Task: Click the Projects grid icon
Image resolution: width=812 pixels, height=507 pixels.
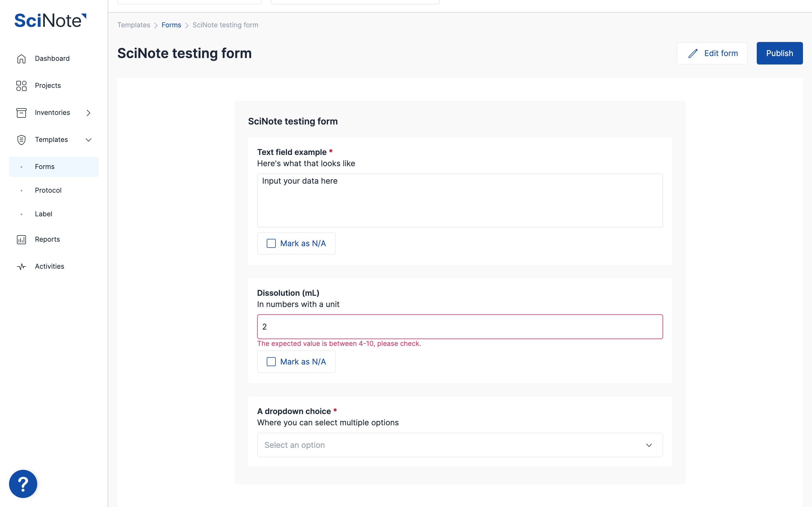Action: click(x=21, y=86)
